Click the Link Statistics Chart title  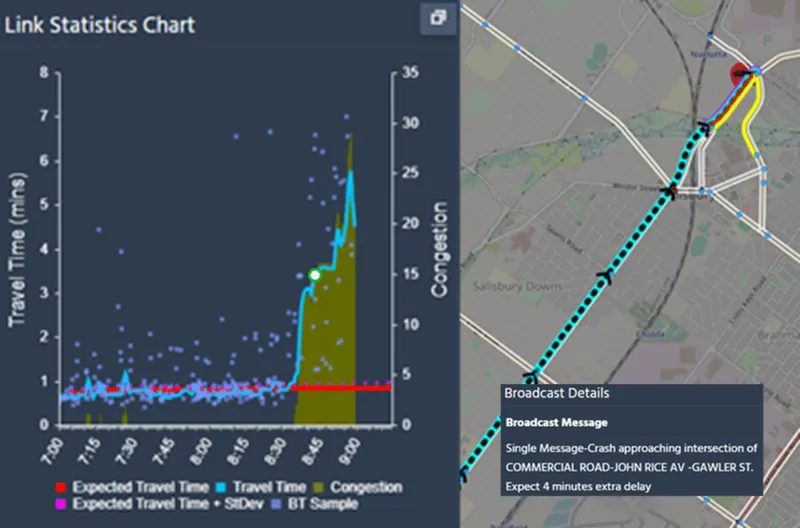100,25
